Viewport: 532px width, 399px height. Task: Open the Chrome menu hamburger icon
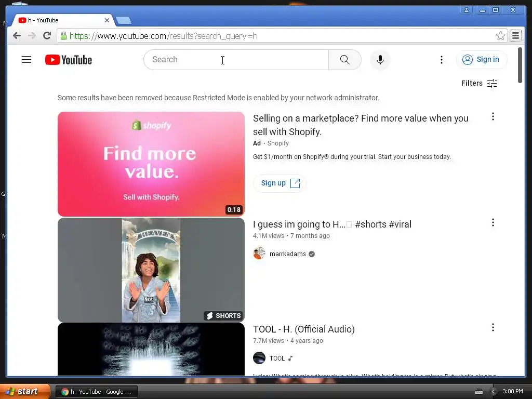pyautogui.click(x=515, y=36)
